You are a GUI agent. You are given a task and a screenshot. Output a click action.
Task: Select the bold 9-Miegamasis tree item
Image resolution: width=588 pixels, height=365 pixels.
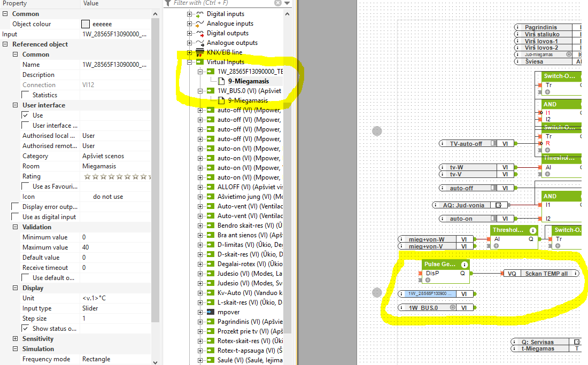click(x=249, y=81)
